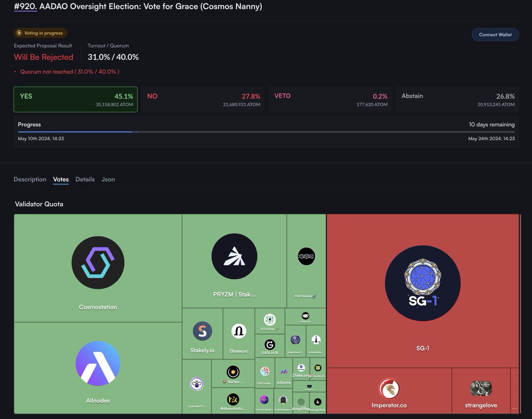
Task: Select the Interchain.F validator logo
Action: click(295, 340)
